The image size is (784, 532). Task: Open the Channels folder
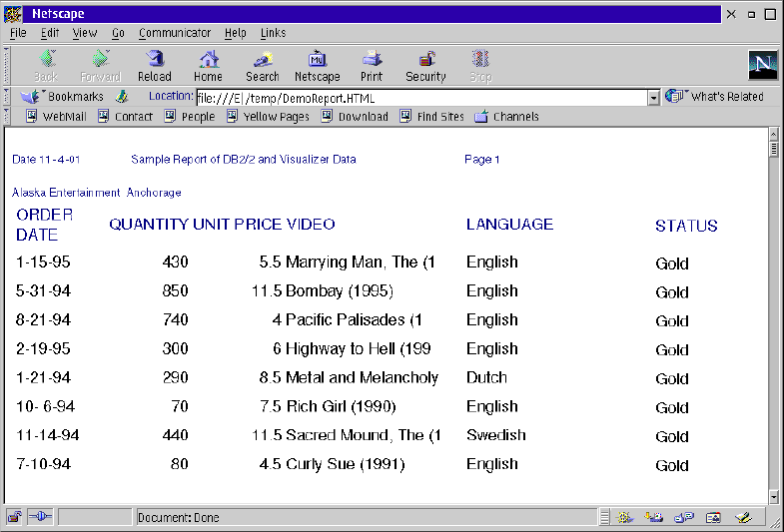506,117
